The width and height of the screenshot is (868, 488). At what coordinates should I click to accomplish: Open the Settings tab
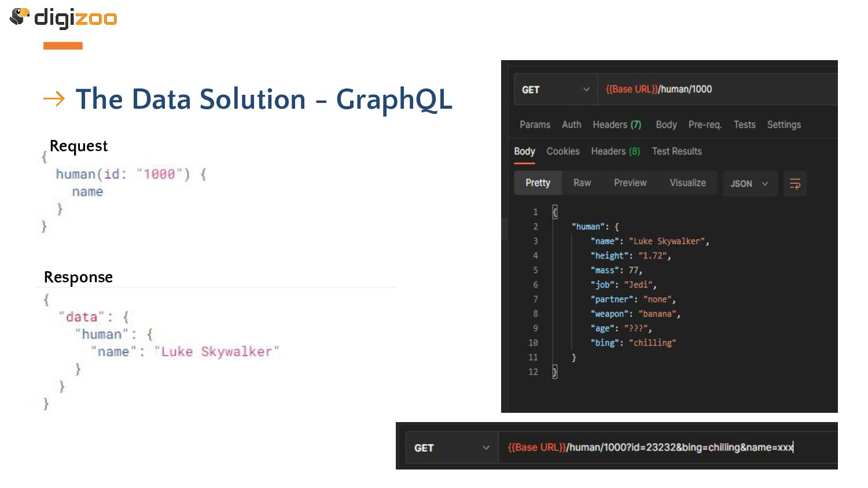784,125
